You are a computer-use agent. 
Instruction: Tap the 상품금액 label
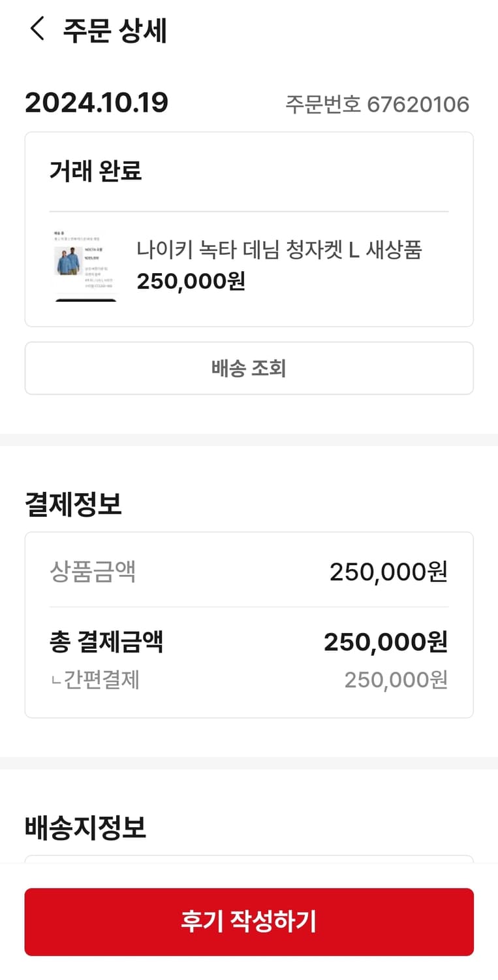[93, 572]
